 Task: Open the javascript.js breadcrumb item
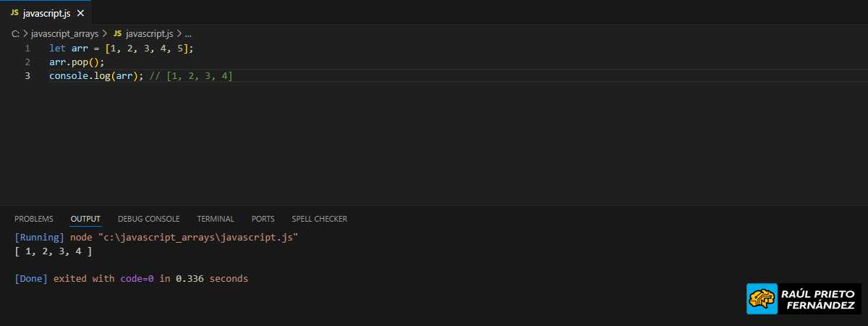[x=149, y=33]
